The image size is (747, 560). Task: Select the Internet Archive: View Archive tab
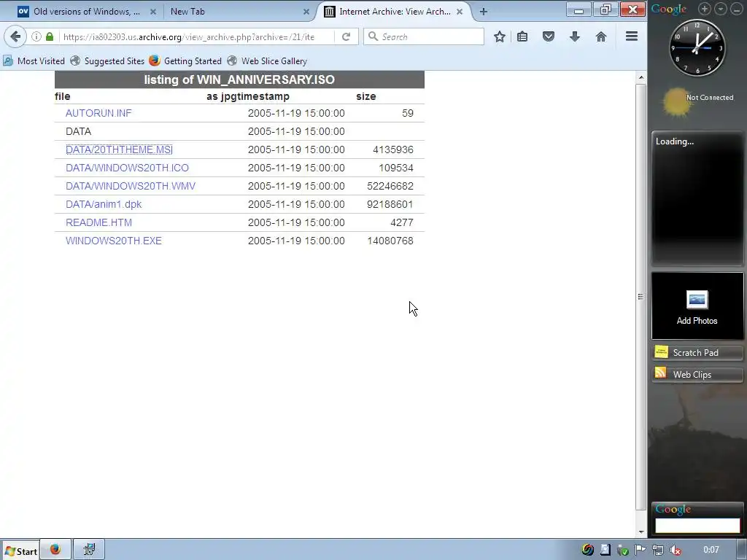(393, 12)
